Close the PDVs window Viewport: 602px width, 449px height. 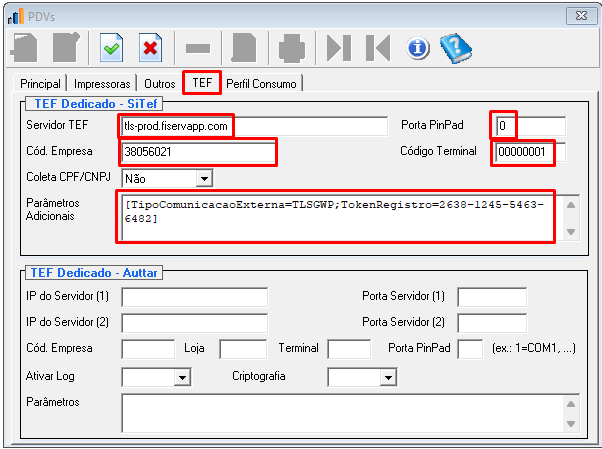pyautogui.click(x=581, y=16)
